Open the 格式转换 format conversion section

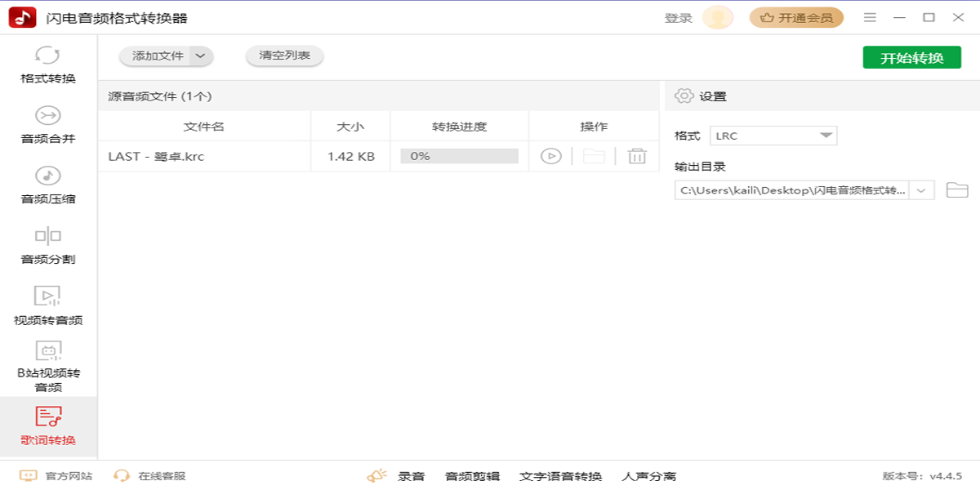(48, 65)
